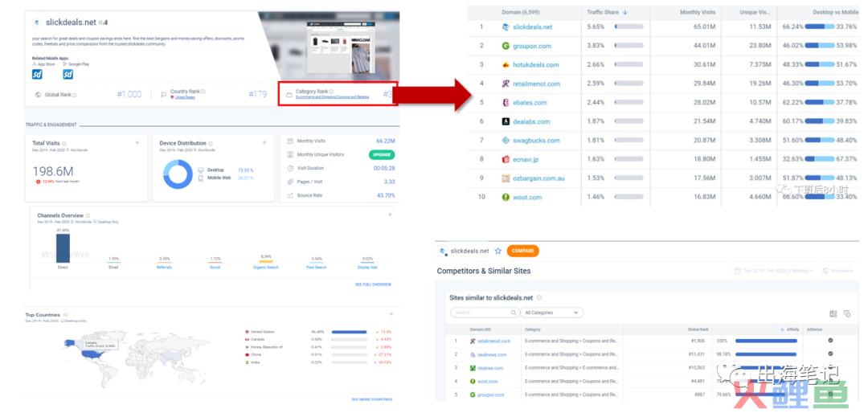
Task: Open the E-commerce and Shopping category rank link
Action: (x=332, y=97)
